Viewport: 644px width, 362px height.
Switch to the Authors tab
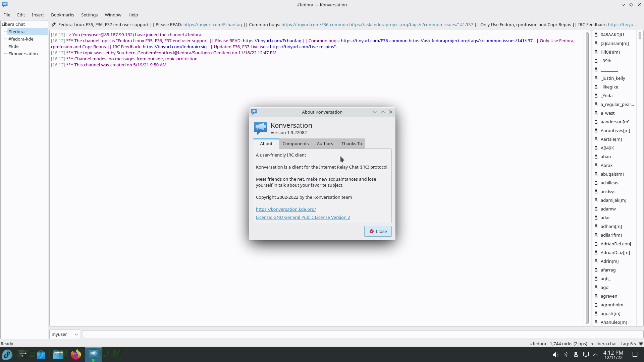(x=325, y=143)
